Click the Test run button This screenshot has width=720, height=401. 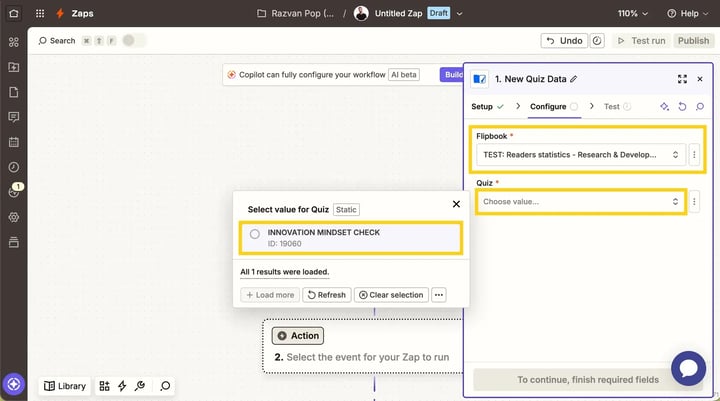point(641,41)
